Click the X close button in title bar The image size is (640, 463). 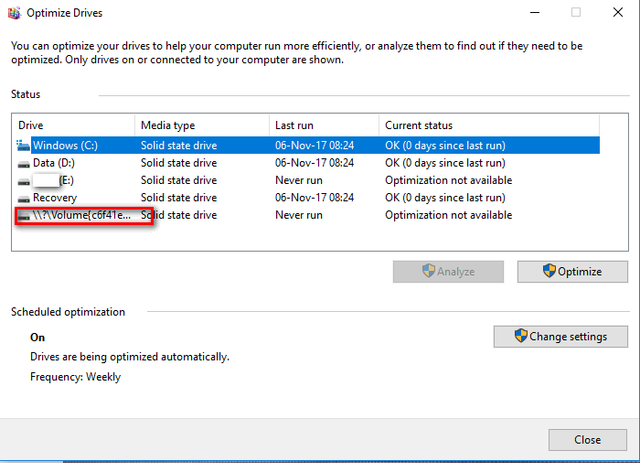tap(618, 13)
